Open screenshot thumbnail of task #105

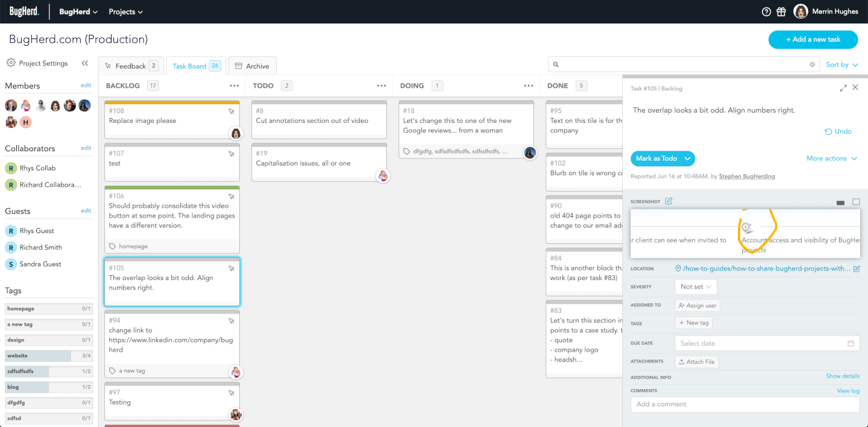coord(745,234)
